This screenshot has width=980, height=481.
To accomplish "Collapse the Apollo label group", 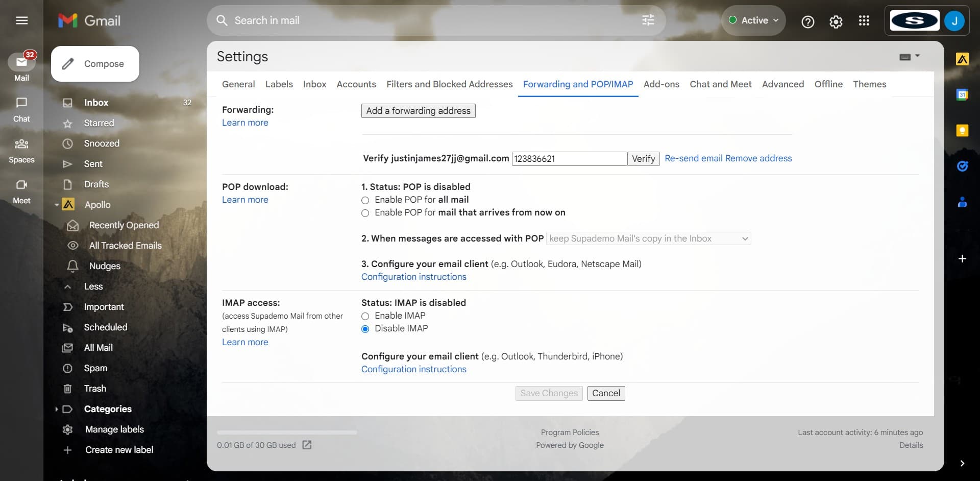I will point(57,205).
